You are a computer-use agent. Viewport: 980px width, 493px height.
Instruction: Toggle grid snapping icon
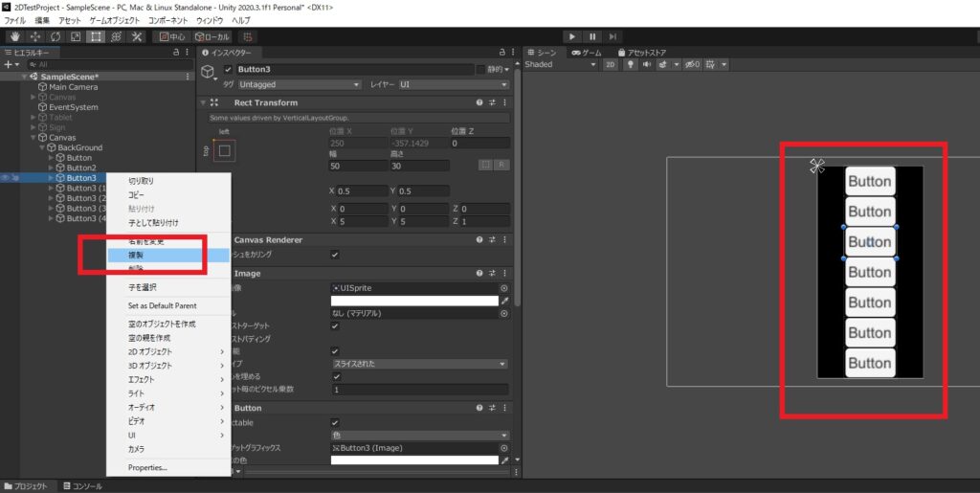point(248,37)
